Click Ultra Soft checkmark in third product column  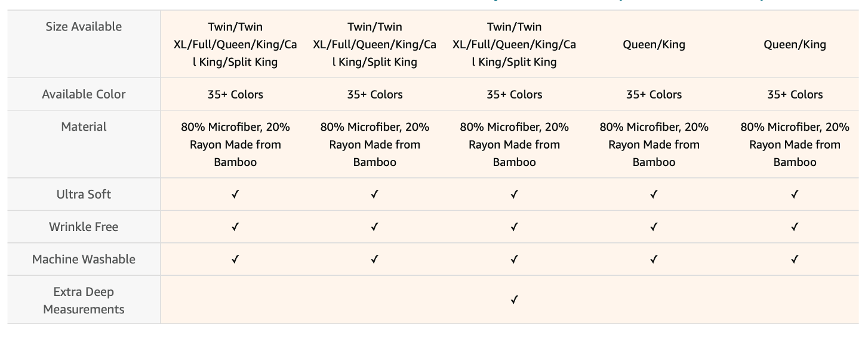514,195
